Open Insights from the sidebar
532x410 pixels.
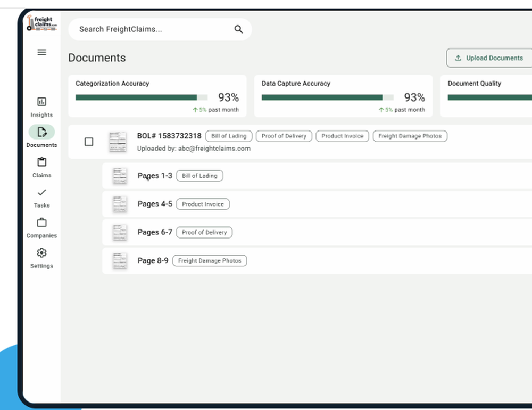(x=41, y=108)
